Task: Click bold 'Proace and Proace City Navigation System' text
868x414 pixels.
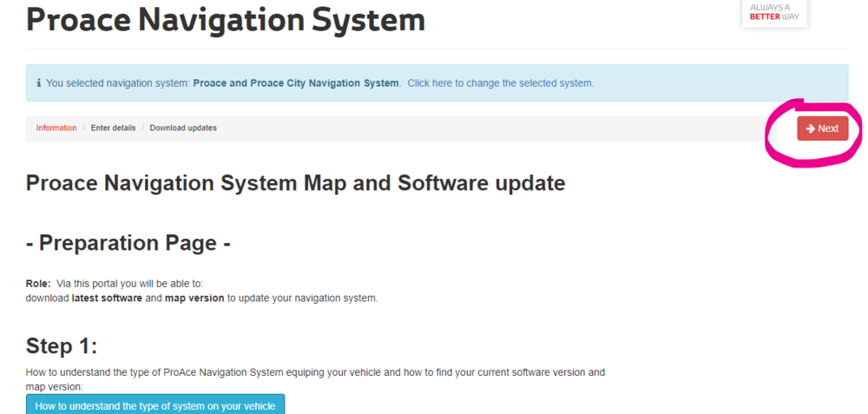Action: pos(296,83)
